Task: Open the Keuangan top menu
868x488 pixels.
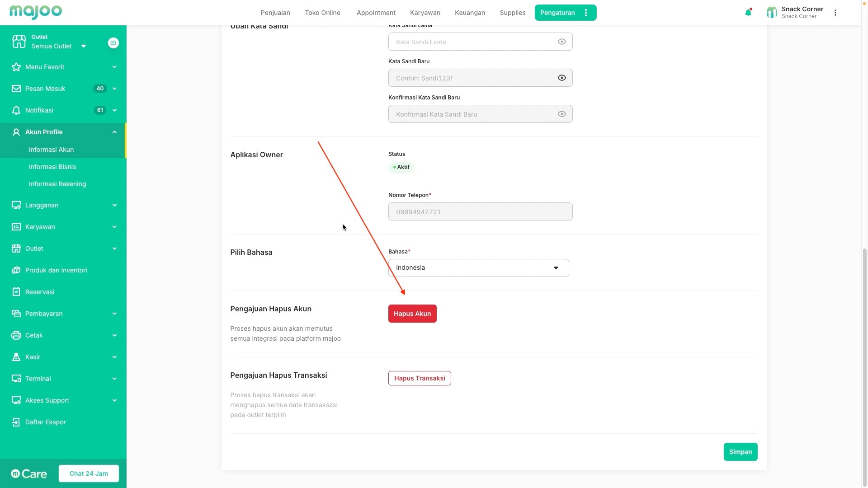Action: point(470,13)
